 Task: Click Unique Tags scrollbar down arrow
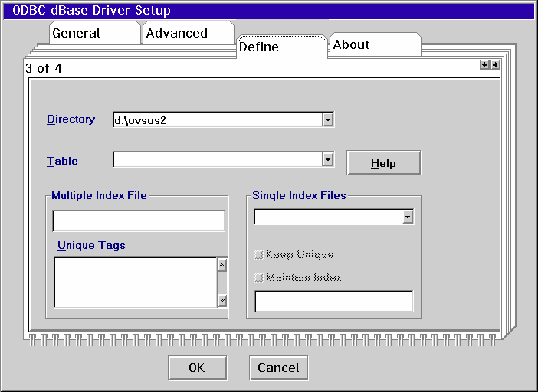click(222, 301)
